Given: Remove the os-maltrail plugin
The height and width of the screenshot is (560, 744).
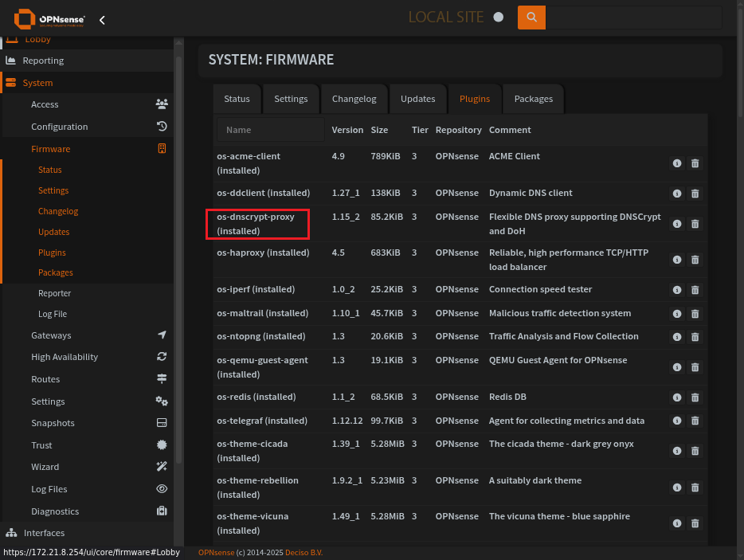Looking at the screenshot, I should [x=695, y=314].
